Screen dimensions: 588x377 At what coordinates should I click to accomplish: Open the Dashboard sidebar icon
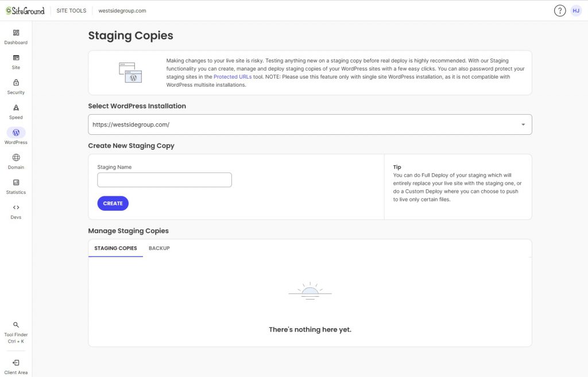click(x=16, y=33)
